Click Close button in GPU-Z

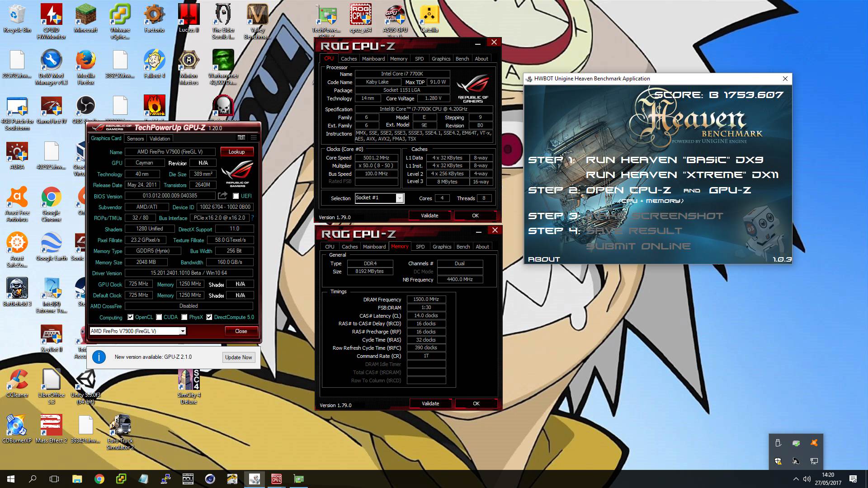tap(241, 331)
